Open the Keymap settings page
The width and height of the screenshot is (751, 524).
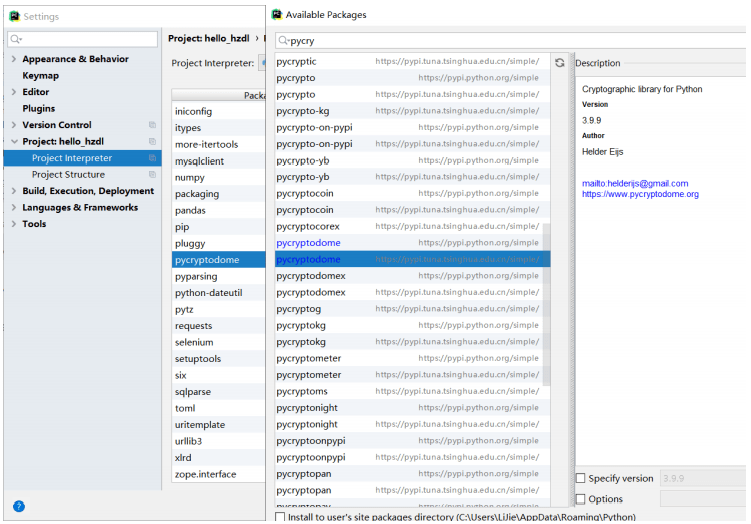click(x=40, y=76)
